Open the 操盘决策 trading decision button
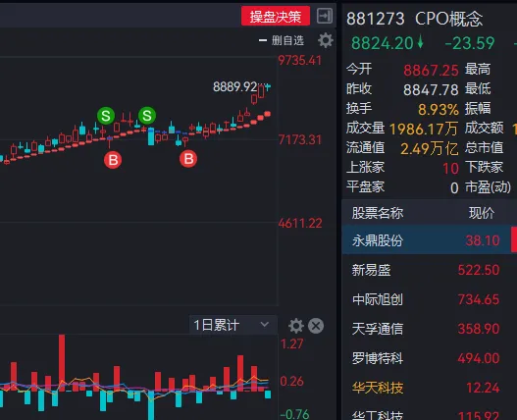 coord(276,16)
